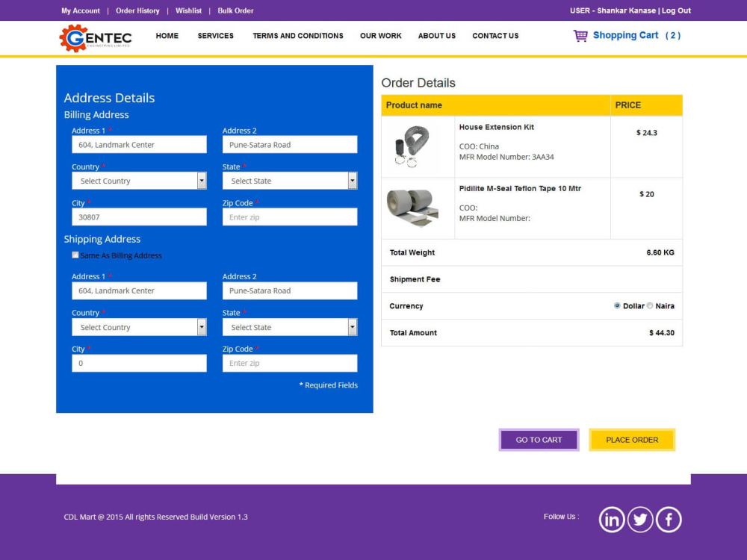Open TERMS AND CONDITIONS page
Viewport: 747px width, 560px height.
298,36
